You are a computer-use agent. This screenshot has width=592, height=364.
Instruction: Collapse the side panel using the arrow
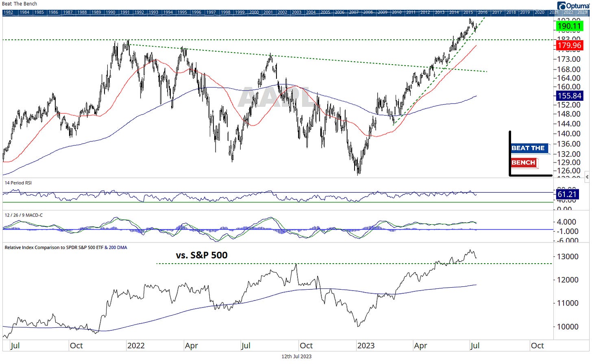[x=587, y=177]
